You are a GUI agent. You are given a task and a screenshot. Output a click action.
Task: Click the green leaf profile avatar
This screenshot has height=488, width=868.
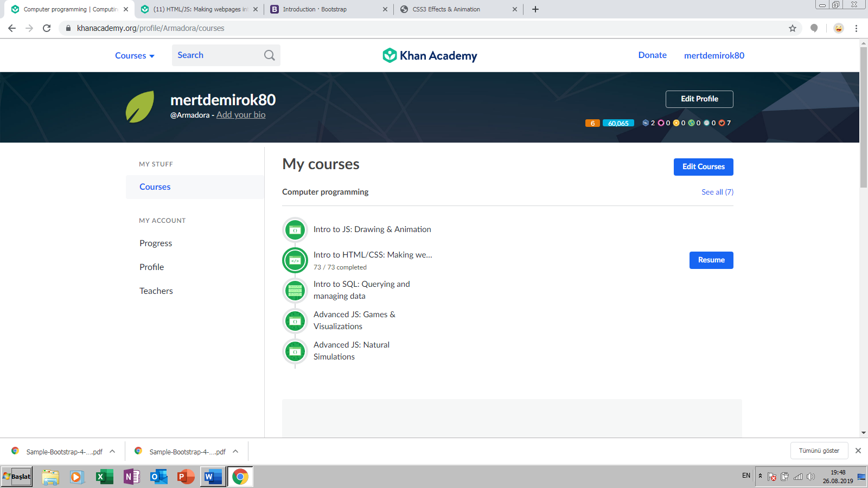(x=140, y=107)
